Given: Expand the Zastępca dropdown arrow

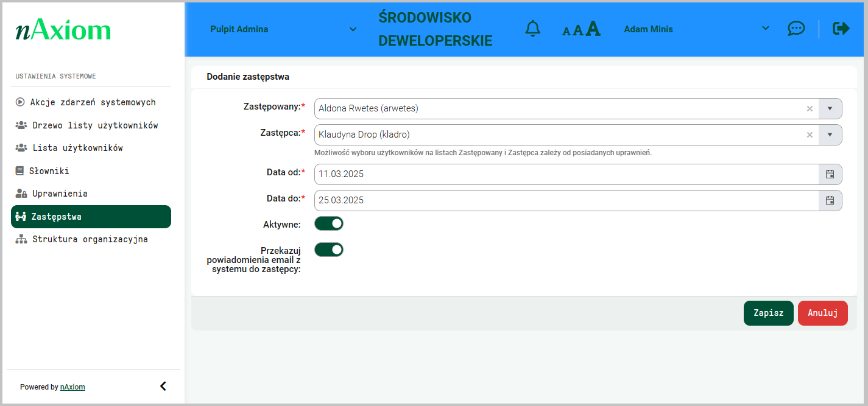Looking at the screenshot, I should coord(830,135).
